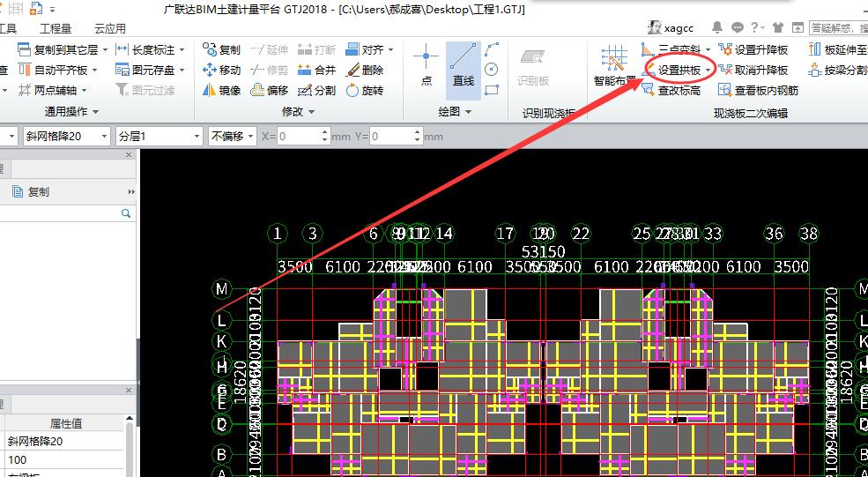The image size is (868, 477).
Task: Click the 合并 merge tool
Action: tap(316, 70)
